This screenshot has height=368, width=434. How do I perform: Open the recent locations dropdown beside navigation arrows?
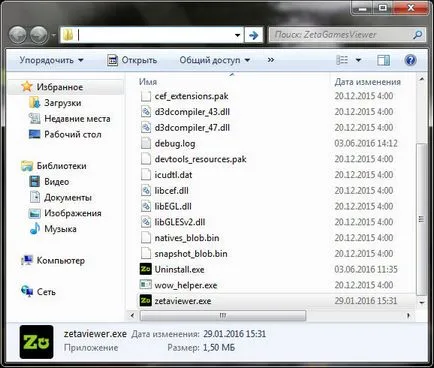point(53,35)
